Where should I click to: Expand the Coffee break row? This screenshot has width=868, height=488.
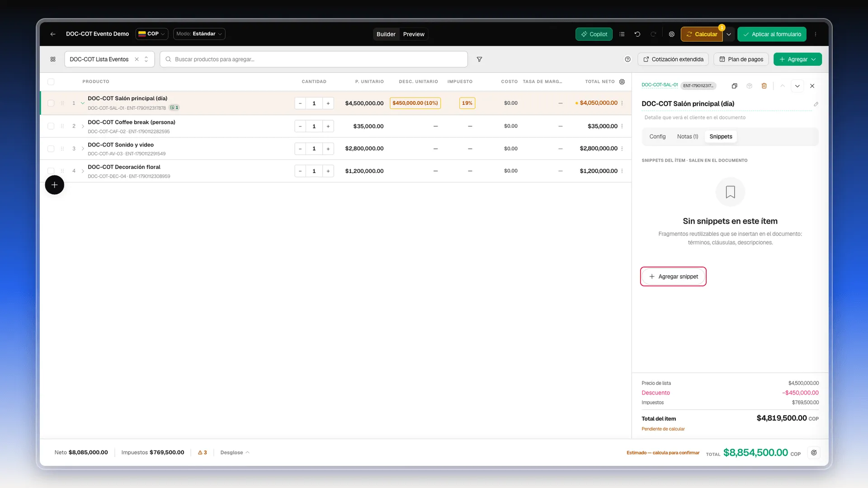pyautogui.click(x=83, y=127)
